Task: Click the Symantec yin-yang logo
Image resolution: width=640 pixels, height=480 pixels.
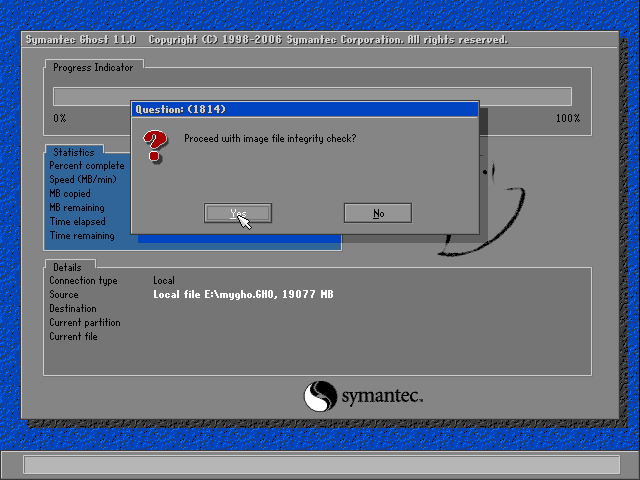Action: (320, 396)
